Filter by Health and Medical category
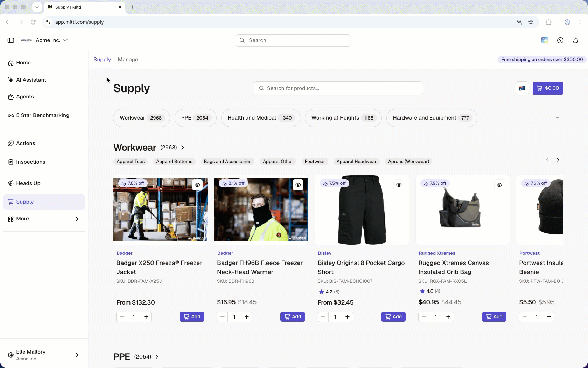Image resolution: width=588 pixels, height=368 pixels. [x=260, y=118]
